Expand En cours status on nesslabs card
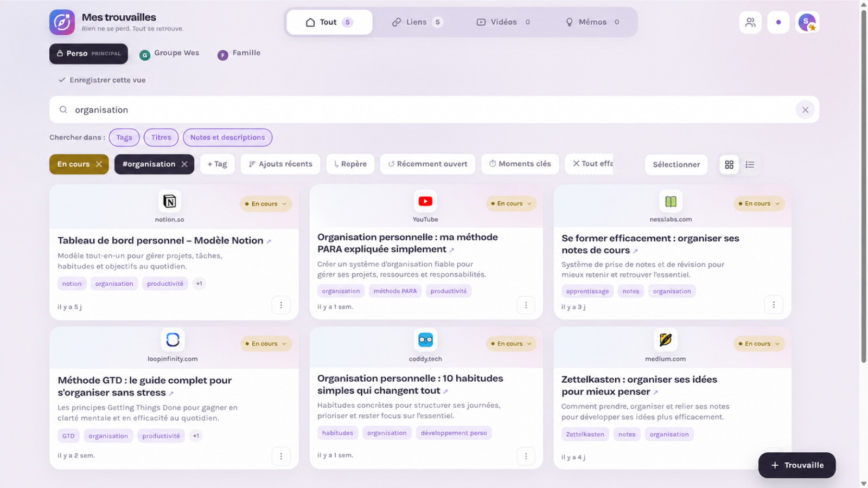Viewport: 868px width, 488px height. click(759, 204)
